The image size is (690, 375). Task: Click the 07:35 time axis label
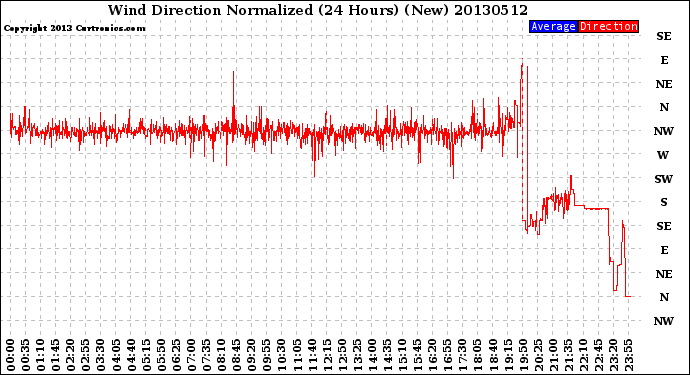[x=206, y=355]
